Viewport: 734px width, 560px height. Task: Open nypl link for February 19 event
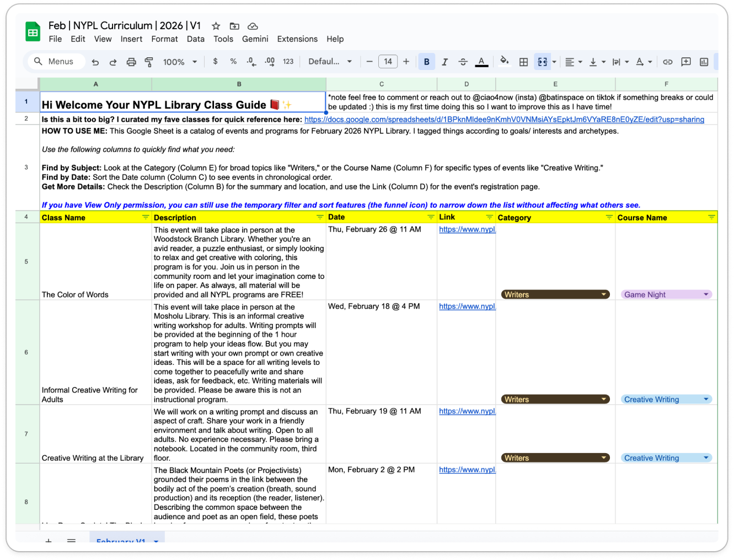tap(467, 411)
